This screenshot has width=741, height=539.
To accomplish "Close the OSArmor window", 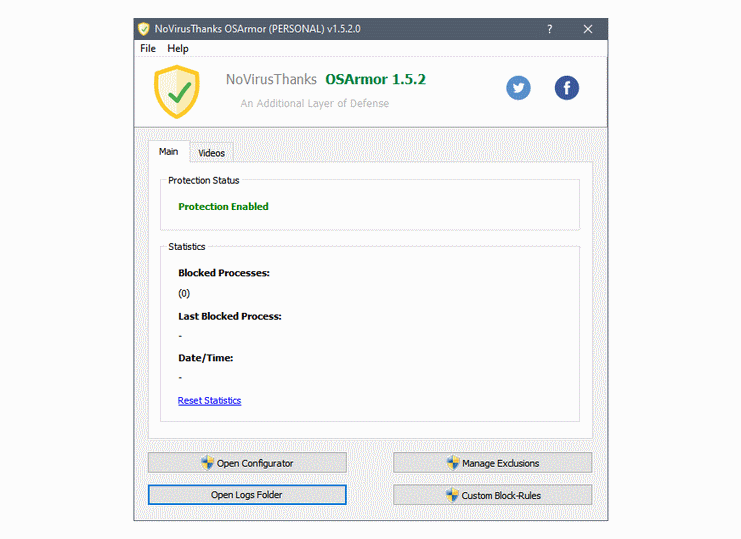I will 588,29.
